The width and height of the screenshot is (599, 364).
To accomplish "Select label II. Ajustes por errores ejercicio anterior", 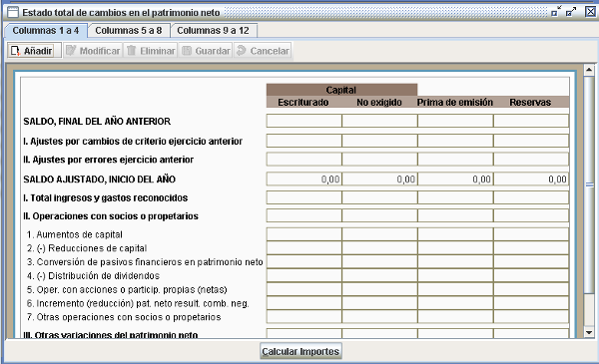I will point(109,160).
